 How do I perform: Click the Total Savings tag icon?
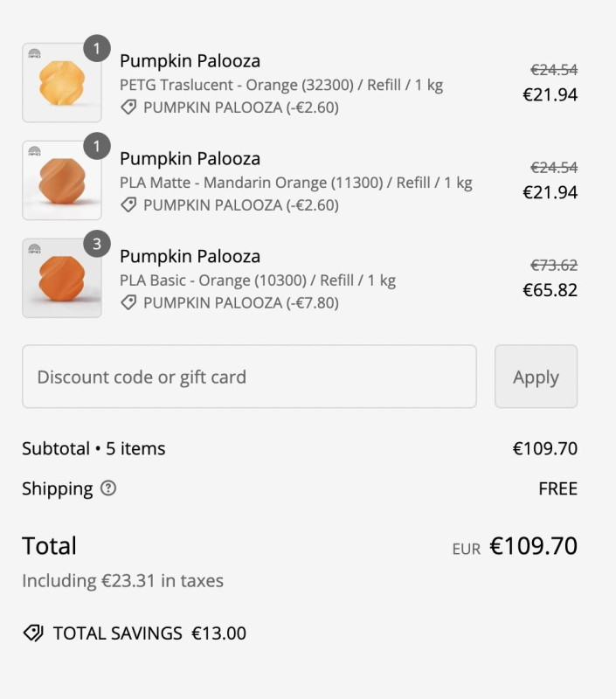point(33,633)
